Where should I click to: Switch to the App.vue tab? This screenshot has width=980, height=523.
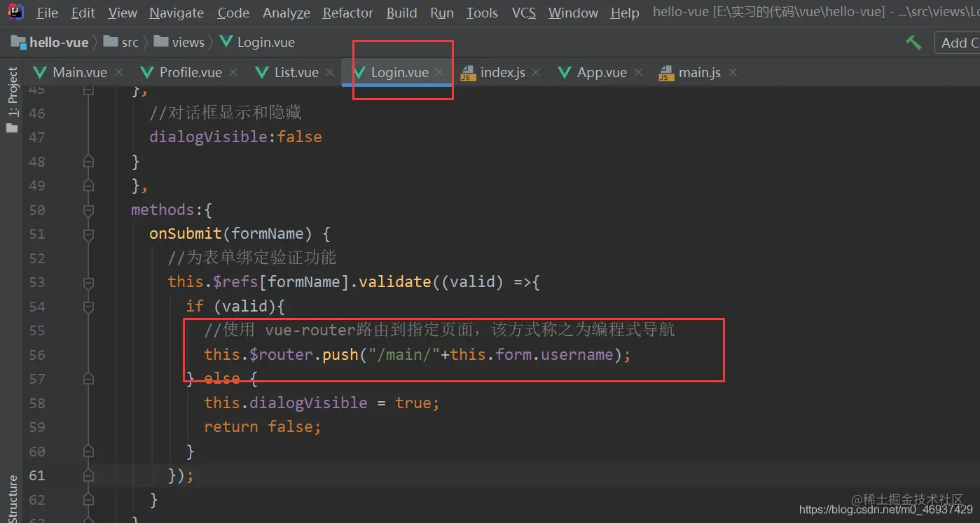point(602,72)
